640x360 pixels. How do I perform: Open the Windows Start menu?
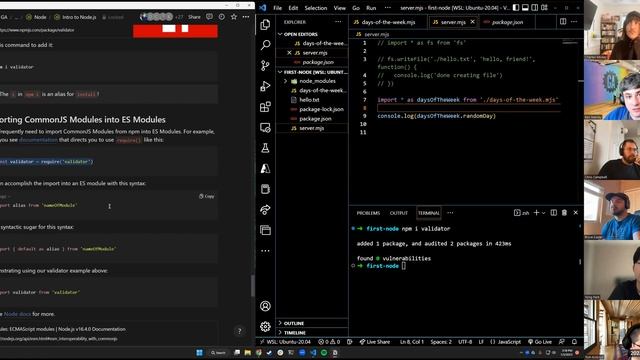click(199, 353)
